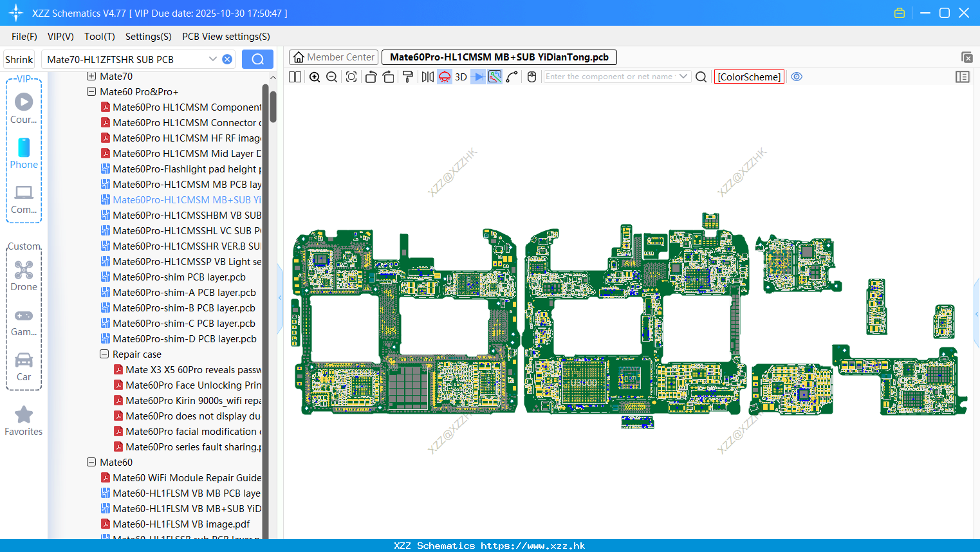
Task: Toggle the diode symbol display
Action: click(478, 77)
